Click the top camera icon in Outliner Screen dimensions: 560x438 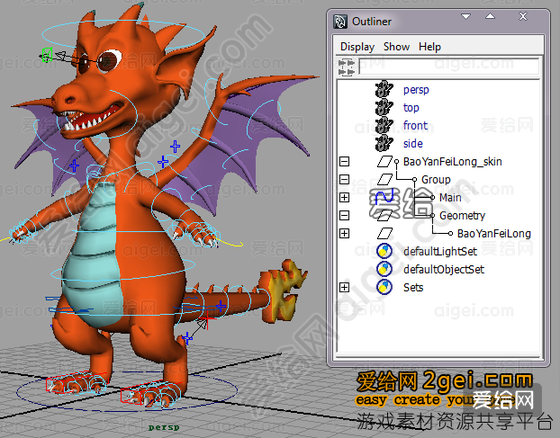tap(384, 107)
